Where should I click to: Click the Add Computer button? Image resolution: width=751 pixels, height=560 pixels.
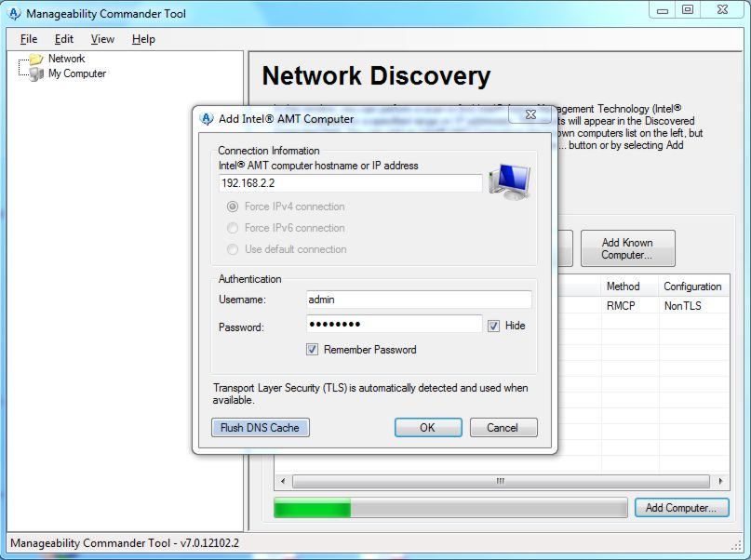point(681,508)
